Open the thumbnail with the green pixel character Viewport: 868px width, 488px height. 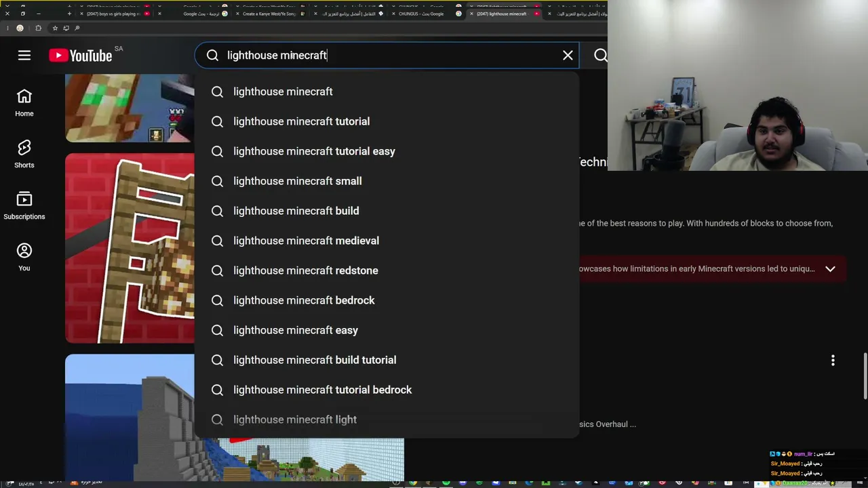130,108
